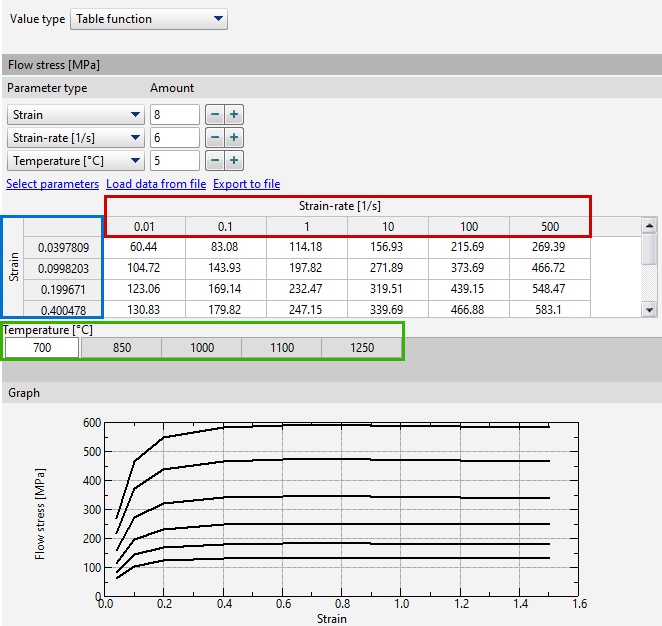Image resolution: width=662 pixels, height=626 pixels.
Task: Click the minus button for Strain amount
Action: tap(215, 115)
